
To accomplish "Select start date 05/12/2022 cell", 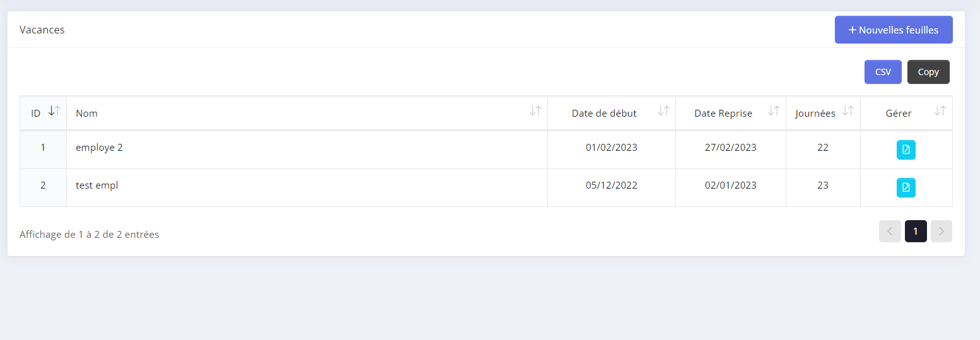I will click(611, 185).
